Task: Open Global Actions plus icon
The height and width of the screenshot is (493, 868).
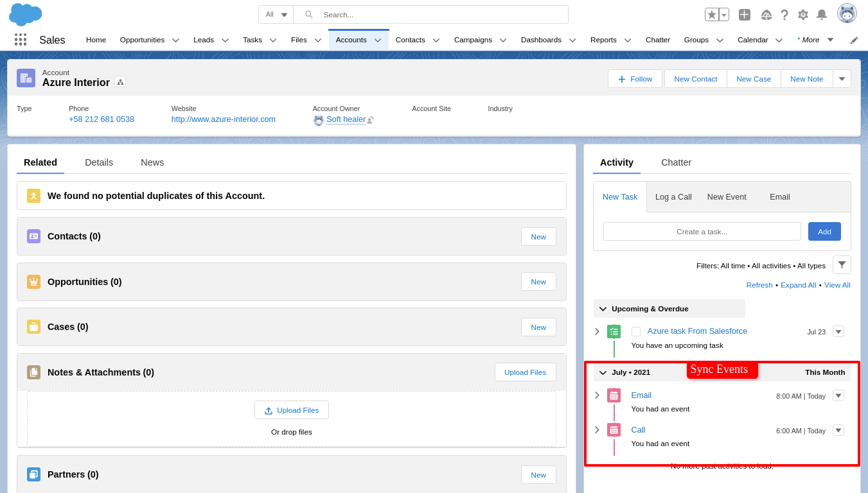Action: [x=745, y=15]
